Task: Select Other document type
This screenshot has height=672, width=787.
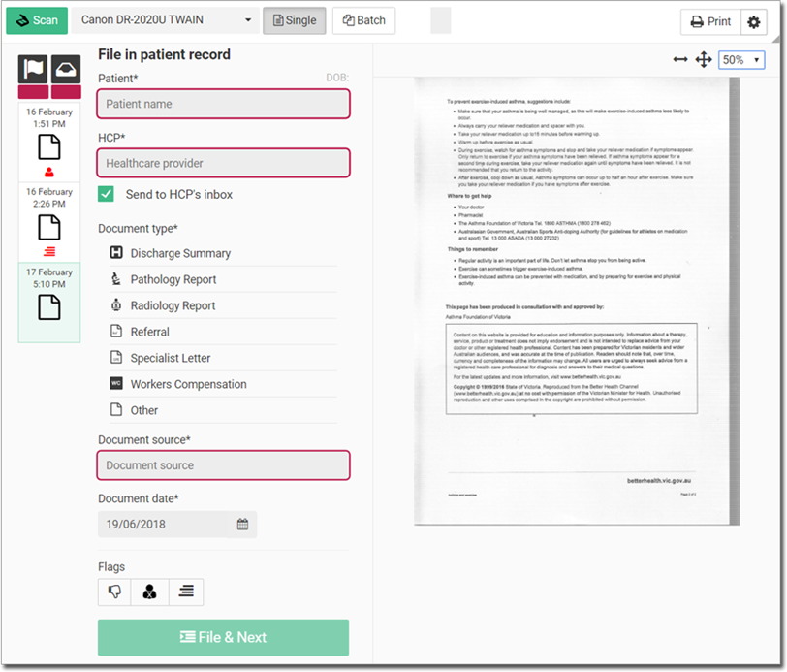Action: click(223, 410)
